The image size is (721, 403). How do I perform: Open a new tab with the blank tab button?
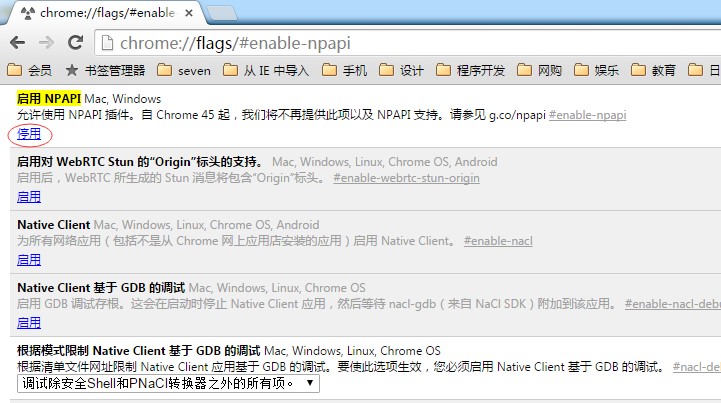click(222, 13)
